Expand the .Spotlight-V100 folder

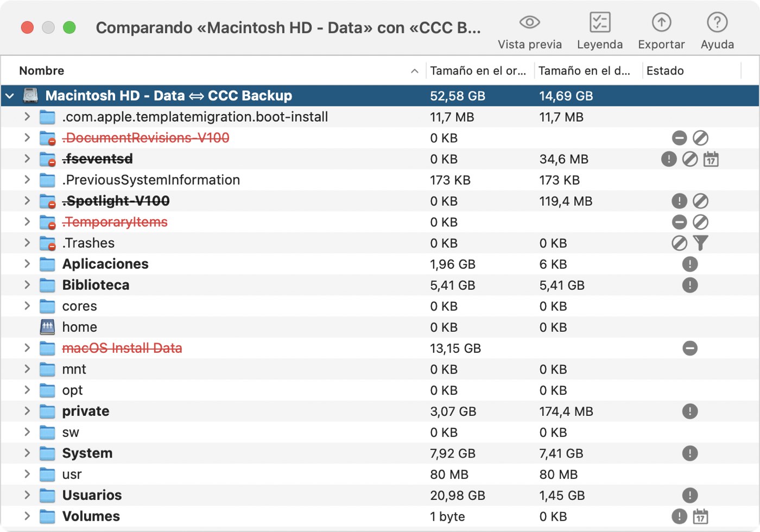[27, 201]
